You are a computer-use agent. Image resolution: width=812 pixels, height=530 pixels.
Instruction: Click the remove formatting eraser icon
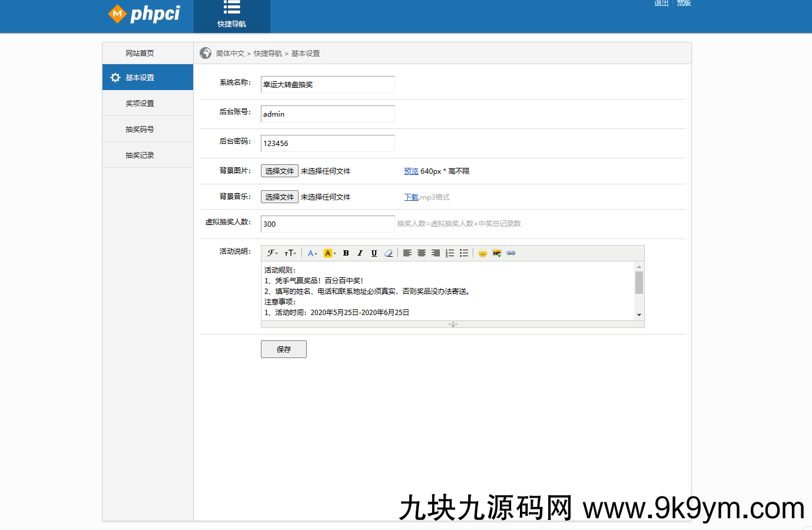tap(388, 253)
